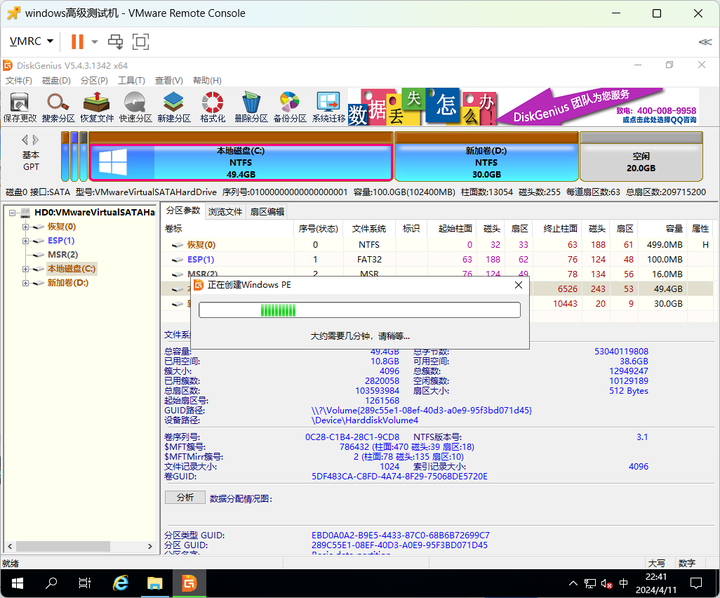This screenshot has width=720, height=598.
Task: Open the 搜索分区 tool
Action: coord(58,107)
